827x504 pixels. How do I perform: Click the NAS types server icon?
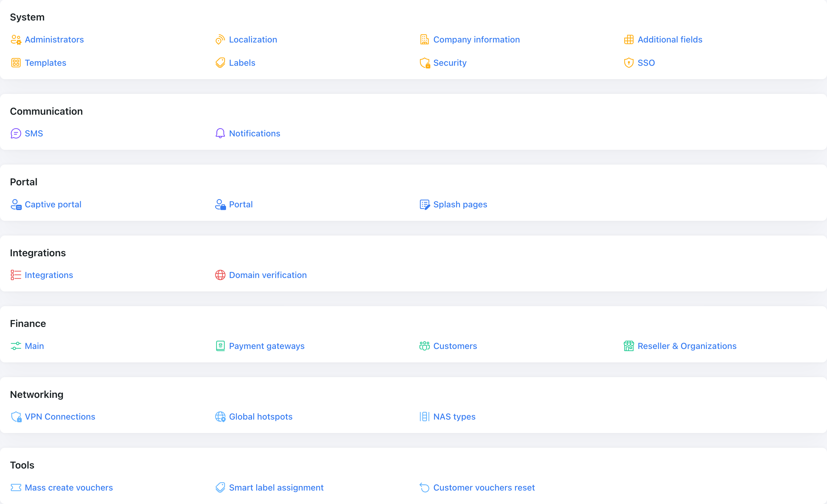click(425, 417)
